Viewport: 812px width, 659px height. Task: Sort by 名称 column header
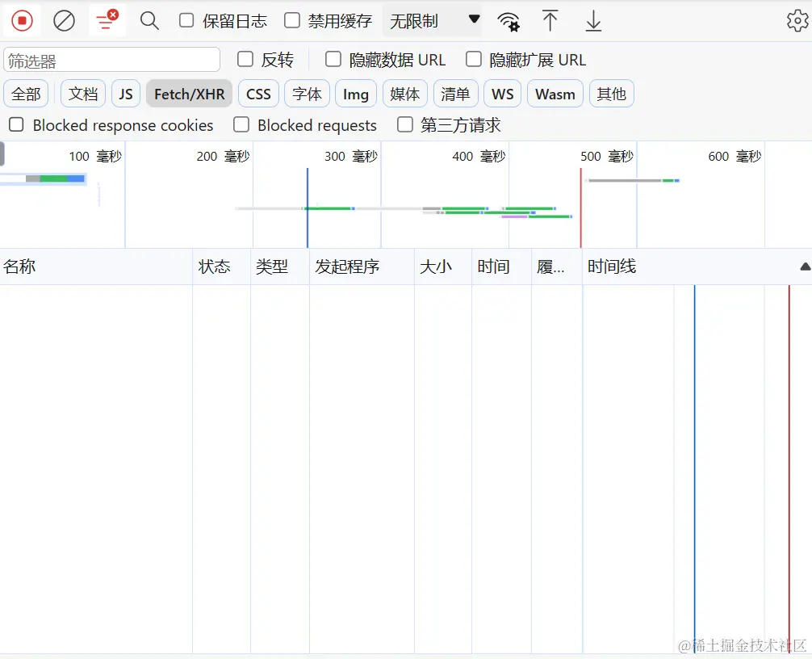point(96,267)
